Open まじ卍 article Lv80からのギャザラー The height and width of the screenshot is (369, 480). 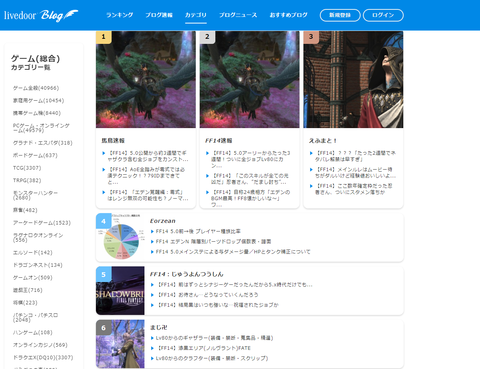[214, 338]
